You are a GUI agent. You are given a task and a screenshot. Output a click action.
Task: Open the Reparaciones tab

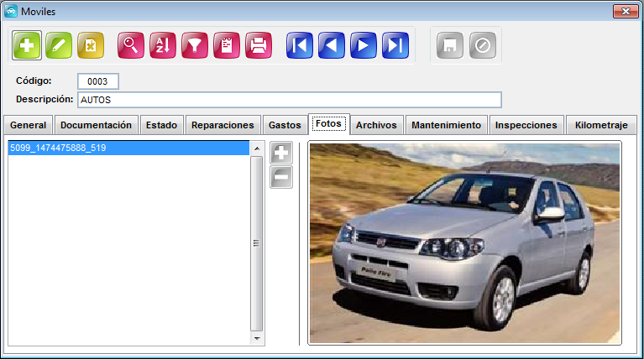223,125
